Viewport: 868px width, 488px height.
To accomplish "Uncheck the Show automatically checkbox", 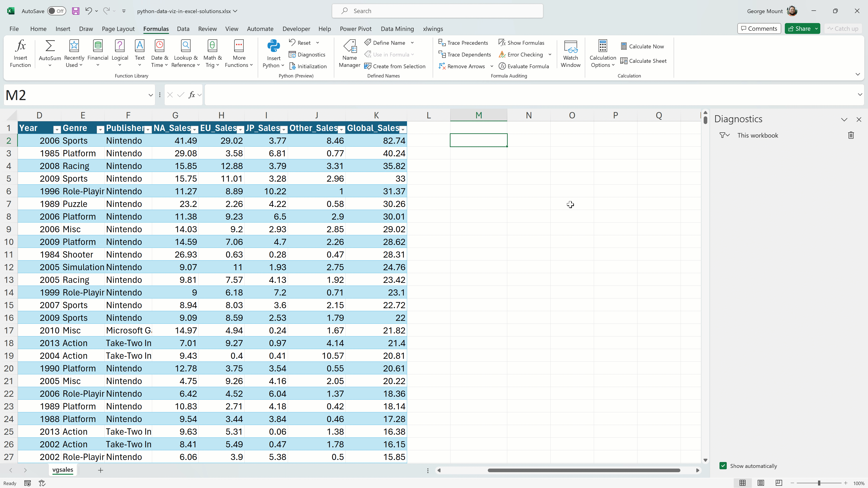I will pyautogui.click(x=723, y=466).
